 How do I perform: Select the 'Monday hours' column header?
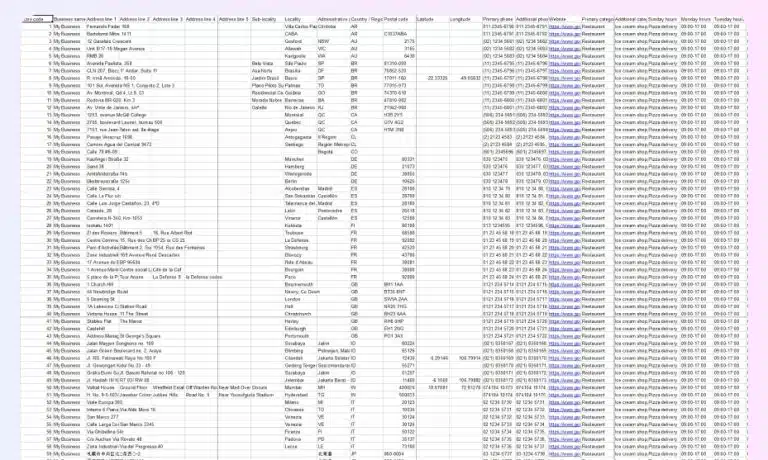pos(696,19)
